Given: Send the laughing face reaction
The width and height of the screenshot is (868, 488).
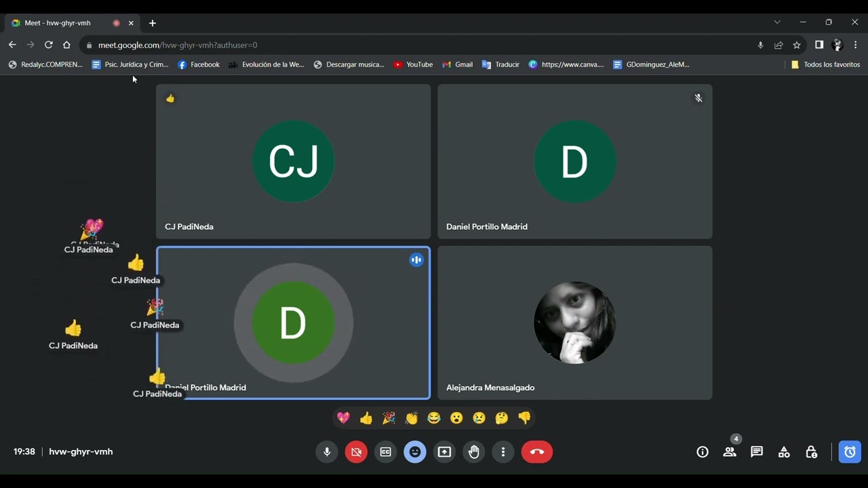Looking at the screenshot, I should (434, 418).
